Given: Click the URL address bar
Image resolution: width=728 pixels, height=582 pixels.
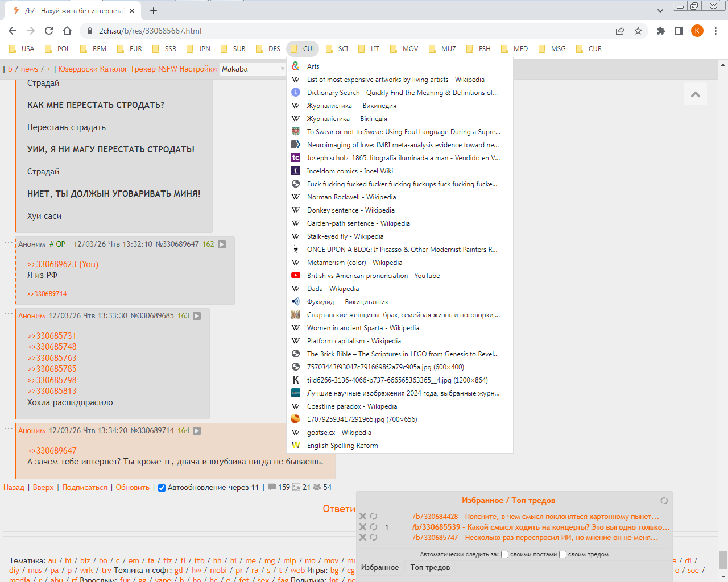Looking at the screenshot, I should (x=341, y=31).
